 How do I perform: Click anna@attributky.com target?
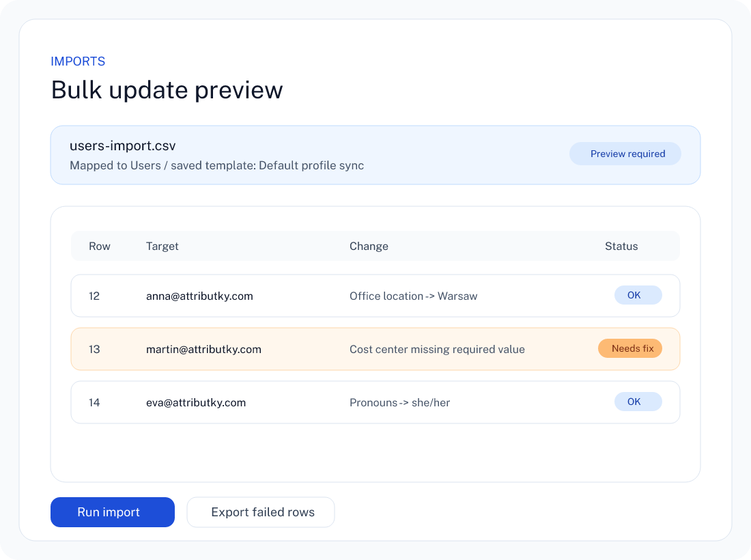pos(200,296)
